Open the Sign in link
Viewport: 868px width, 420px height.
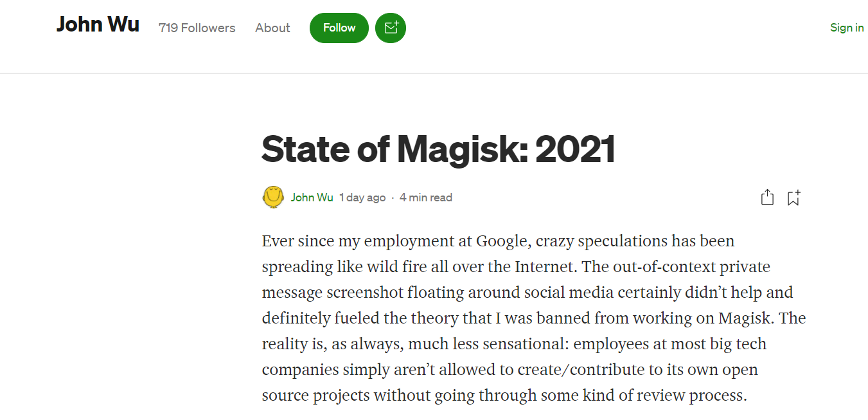pyautogui.click(x=846, y=28)
